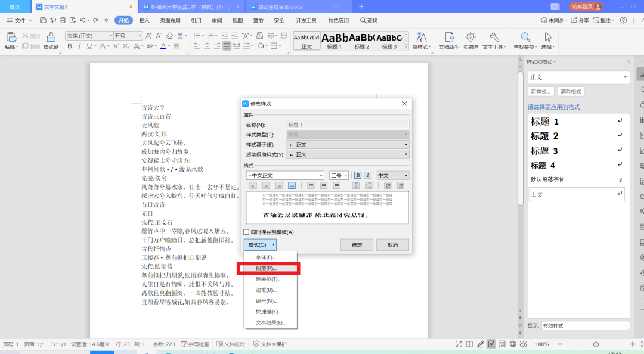Click 确定 button in the dialog
The height and width of the screenshot is (354, 644).
357,245
